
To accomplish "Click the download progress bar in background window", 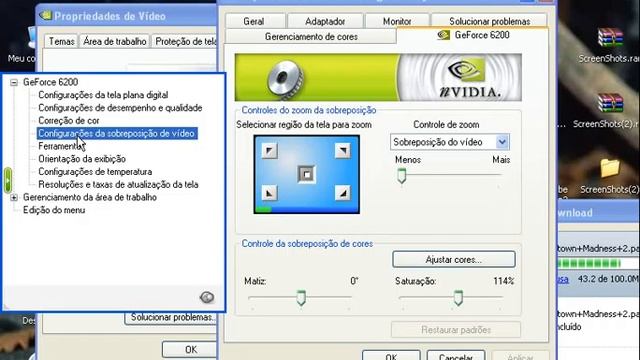I will pos(599,264).
